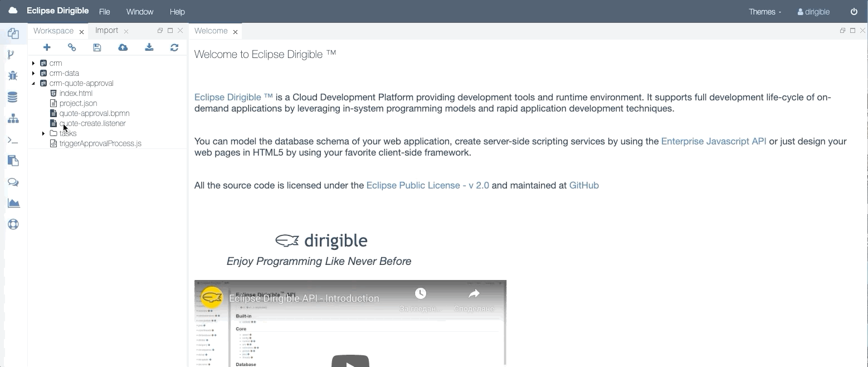Open the Themes dropdown
This screenshot has height=367, width=868.
tap(765, 12)
